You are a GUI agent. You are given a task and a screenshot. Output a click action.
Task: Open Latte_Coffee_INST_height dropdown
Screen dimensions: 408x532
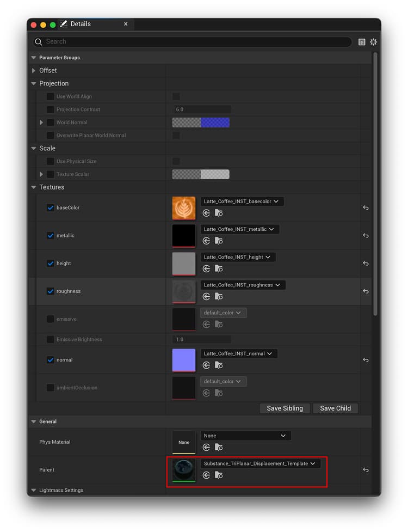pyautogui.click(x=238, y=257)
